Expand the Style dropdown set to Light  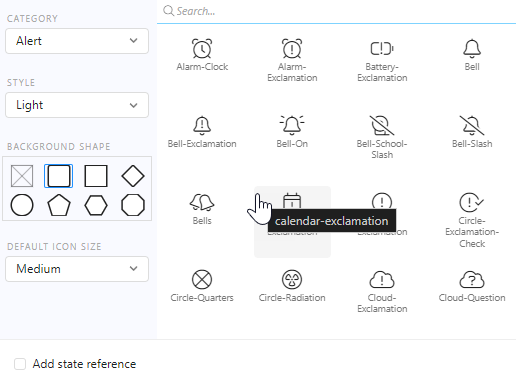click(x=77, y=105)
